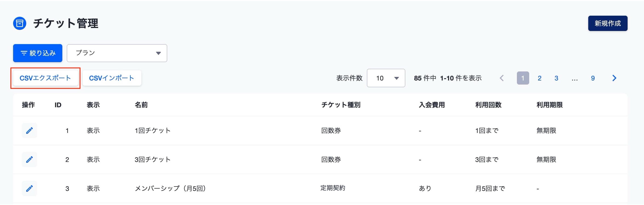Image resolution: width=644 pixels, height=205 pixels.
Task: Jump to page 9
Action: click(x=593, y=78)
